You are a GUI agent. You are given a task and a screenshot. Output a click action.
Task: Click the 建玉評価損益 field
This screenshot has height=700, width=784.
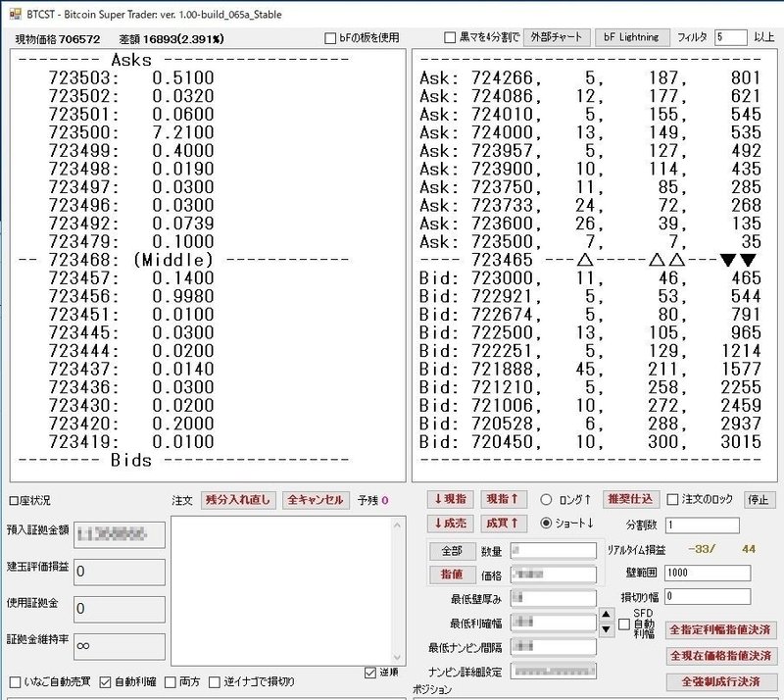[120, 572]
